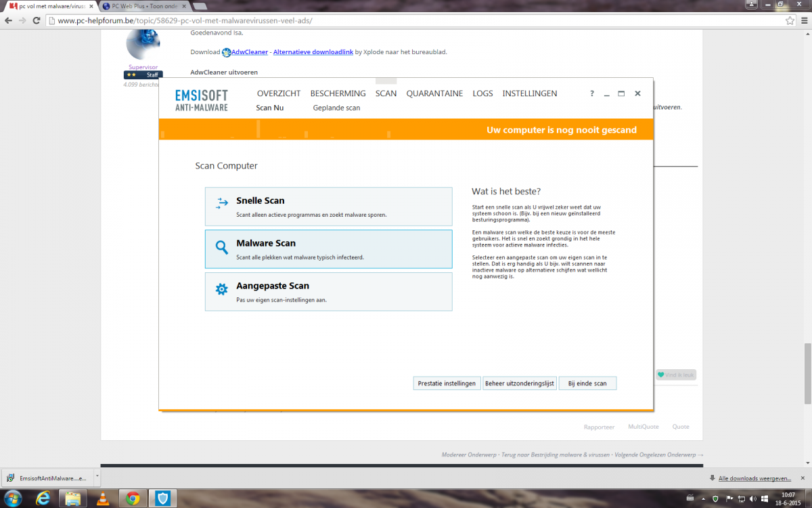Click the Rapporteer forum link
The height and width of the screenshot is (508, 812).
599,427
